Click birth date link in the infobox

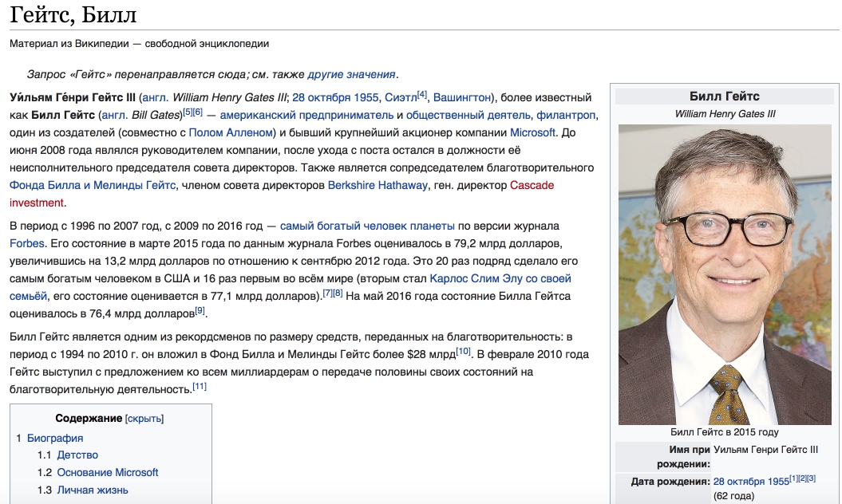[750, 481]
